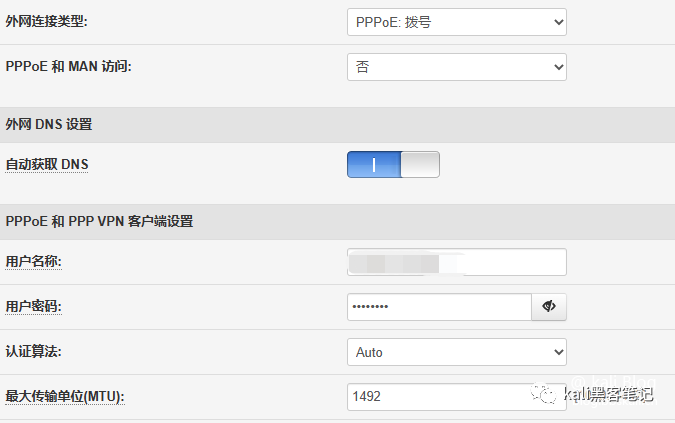This screenshot has height=423, width=675.
Task: Click the 用户名称 label
Action: coord(34,262)
